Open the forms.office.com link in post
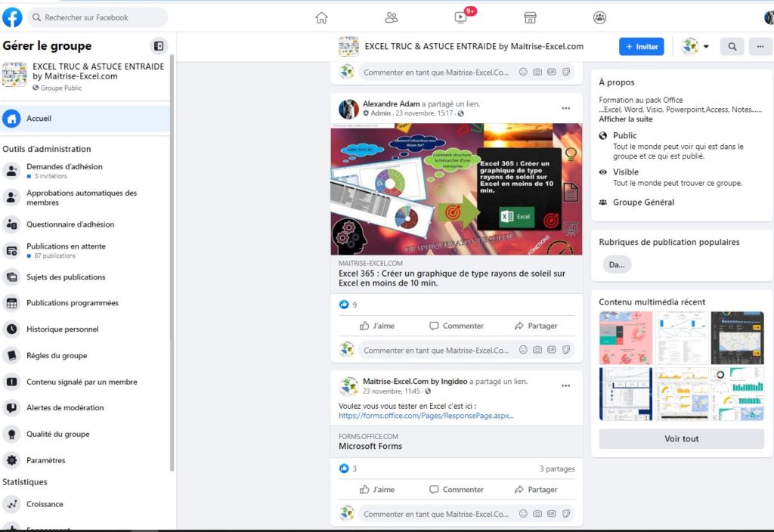The width and height of the screenshot is (774, 532). point(426,416)
